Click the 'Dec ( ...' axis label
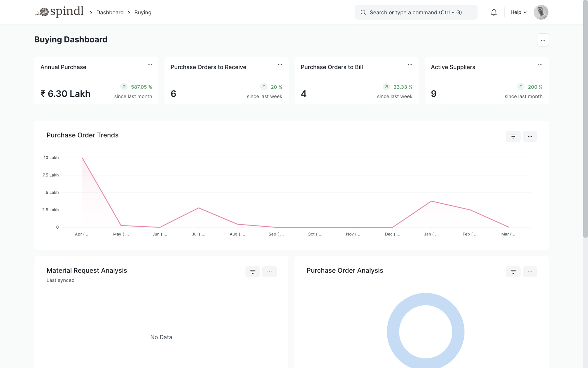This screenshot has height=368, width=588. (392, 234)
